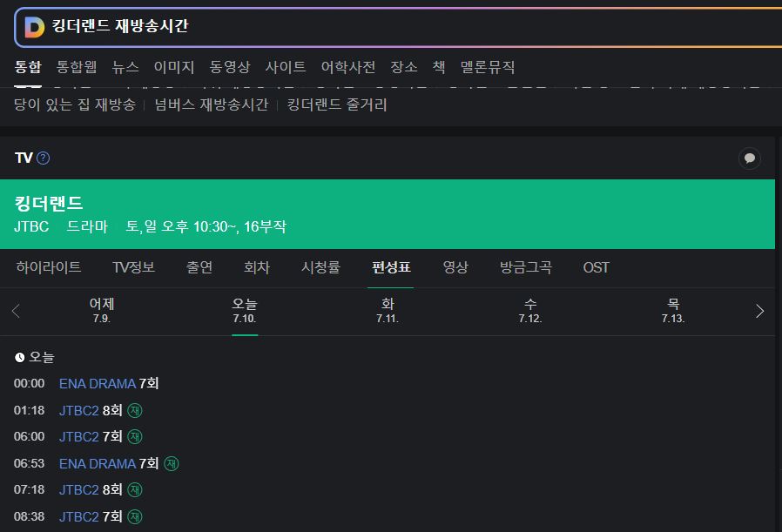Click the 06:53 time text

pos(29,464)
